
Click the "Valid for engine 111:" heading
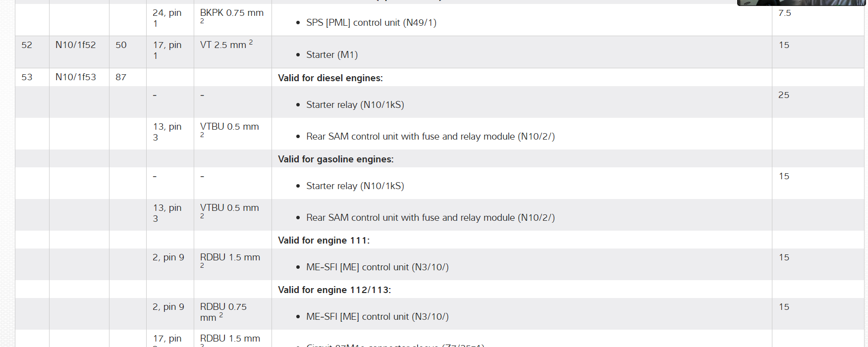click(324, 241)
